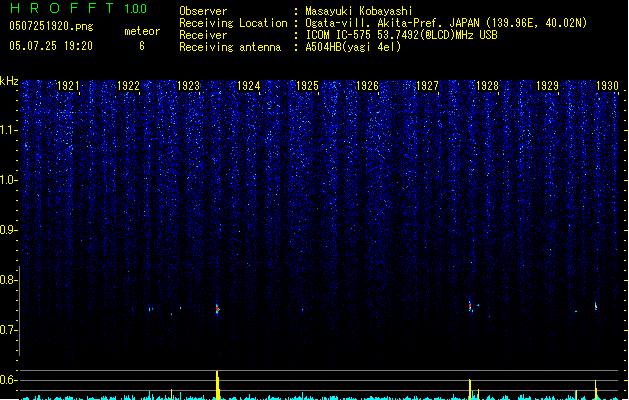Click the bright meteor echo before 1924
Screen dimensions: 629x400
point(217,309)
